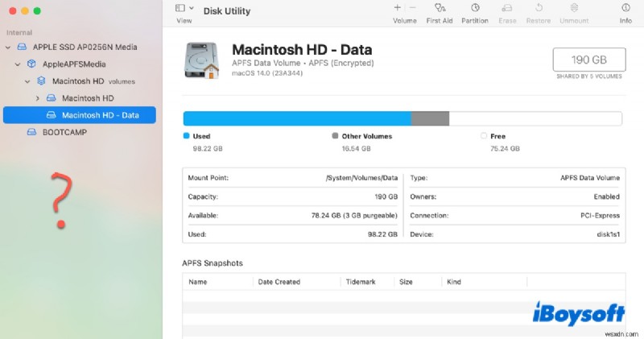Click the Restore toolbar icon
Screen dimensions: 644x339
[x=539, y=8]
